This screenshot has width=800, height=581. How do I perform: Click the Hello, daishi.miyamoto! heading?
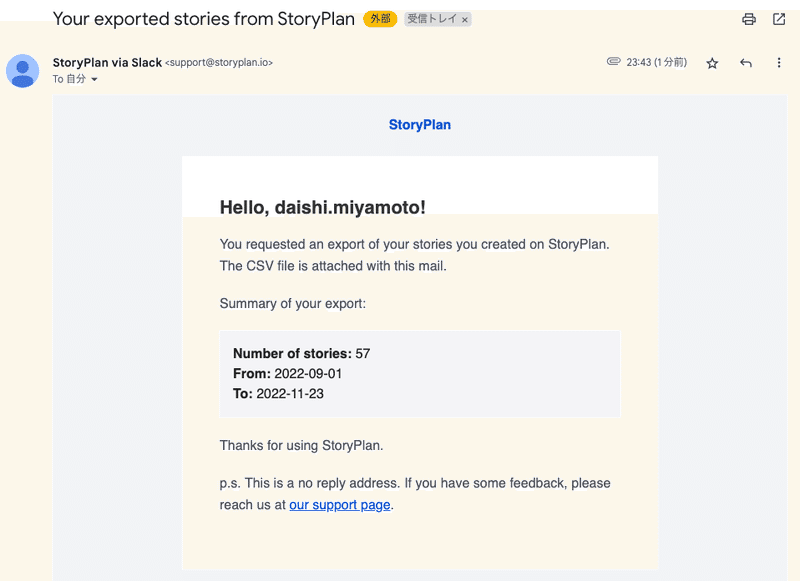(322, 208)
